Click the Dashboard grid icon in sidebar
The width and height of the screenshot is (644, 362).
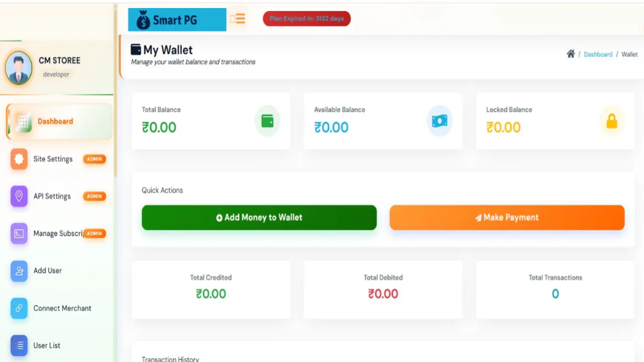22,122
